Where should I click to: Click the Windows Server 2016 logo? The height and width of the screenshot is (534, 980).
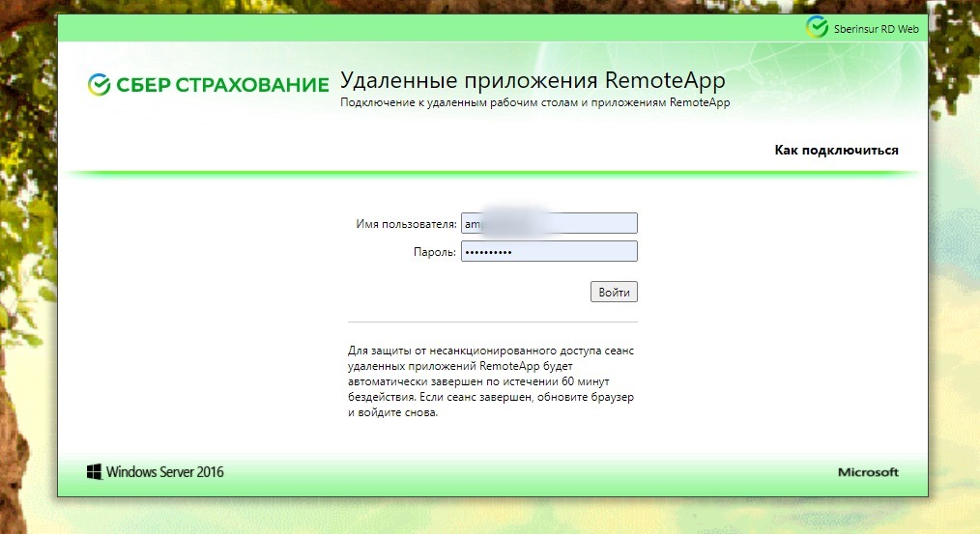tap(155, 471)
